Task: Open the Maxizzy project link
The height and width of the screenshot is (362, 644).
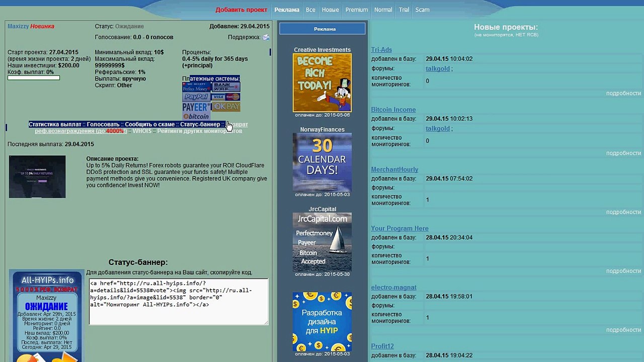Action: 18,26
